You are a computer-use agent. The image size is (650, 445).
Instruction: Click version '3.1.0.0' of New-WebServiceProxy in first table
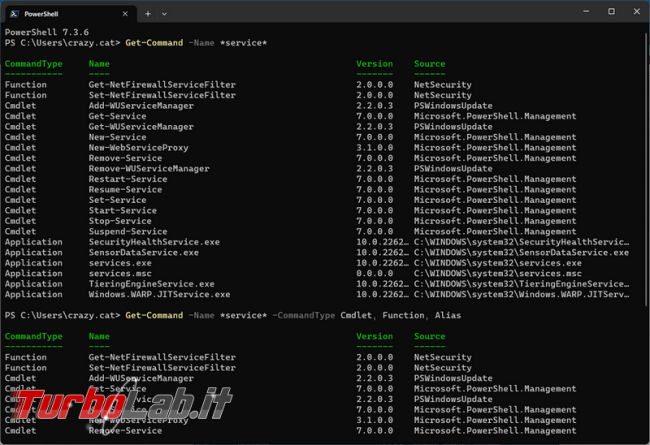(x=374, y=148)
